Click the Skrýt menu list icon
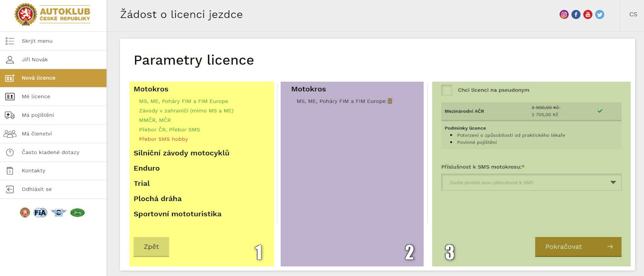The width and height of the screenshot is (644, 276). (10, 41)
